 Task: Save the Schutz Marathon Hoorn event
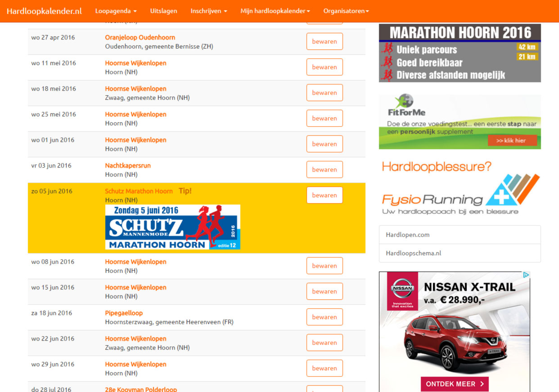click(x=324, y=195)
